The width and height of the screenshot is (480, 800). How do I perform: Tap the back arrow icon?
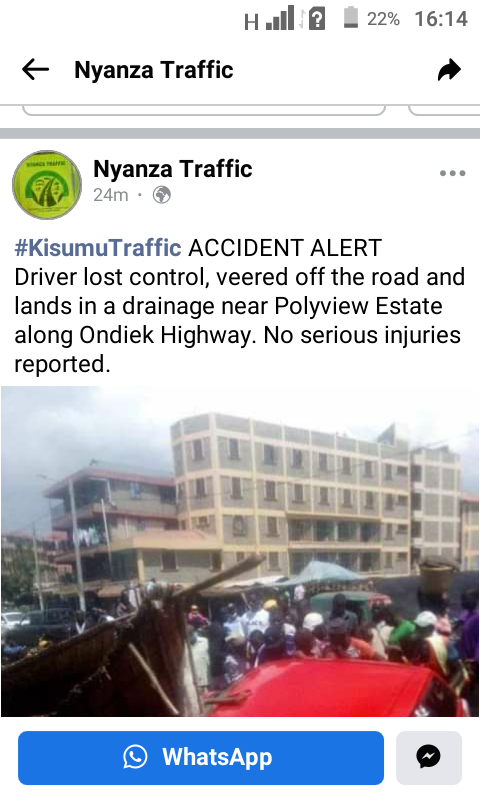(x=35, y=69)
